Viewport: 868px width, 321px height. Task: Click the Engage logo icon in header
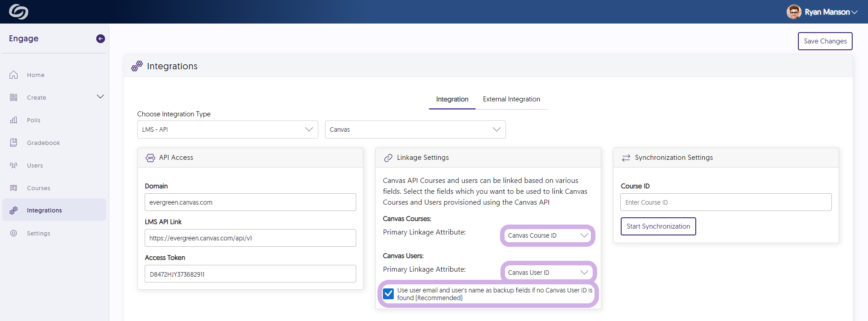pos(19,12)
